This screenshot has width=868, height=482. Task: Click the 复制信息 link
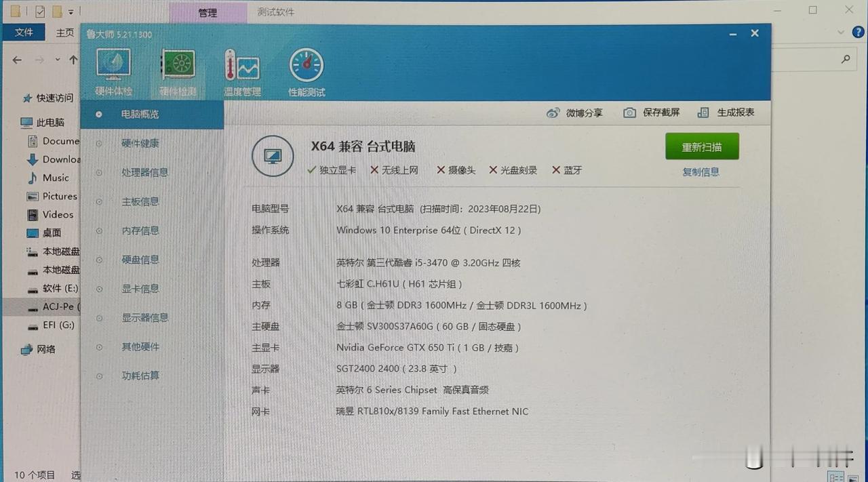tap(701, 172)
